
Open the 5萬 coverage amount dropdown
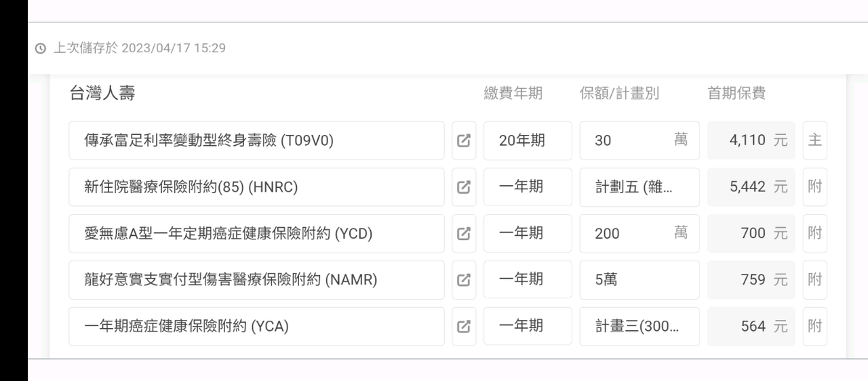(x=639, y=279)
